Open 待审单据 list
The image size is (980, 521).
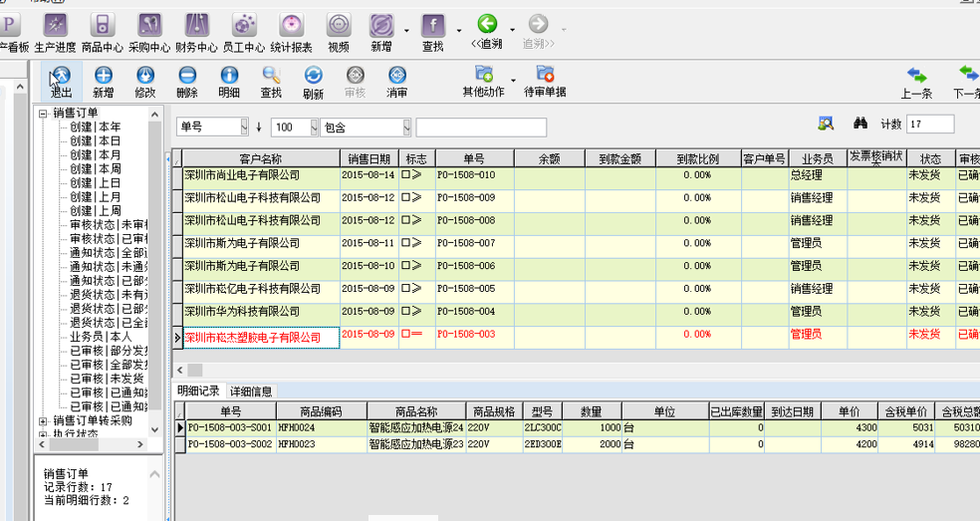545,82
